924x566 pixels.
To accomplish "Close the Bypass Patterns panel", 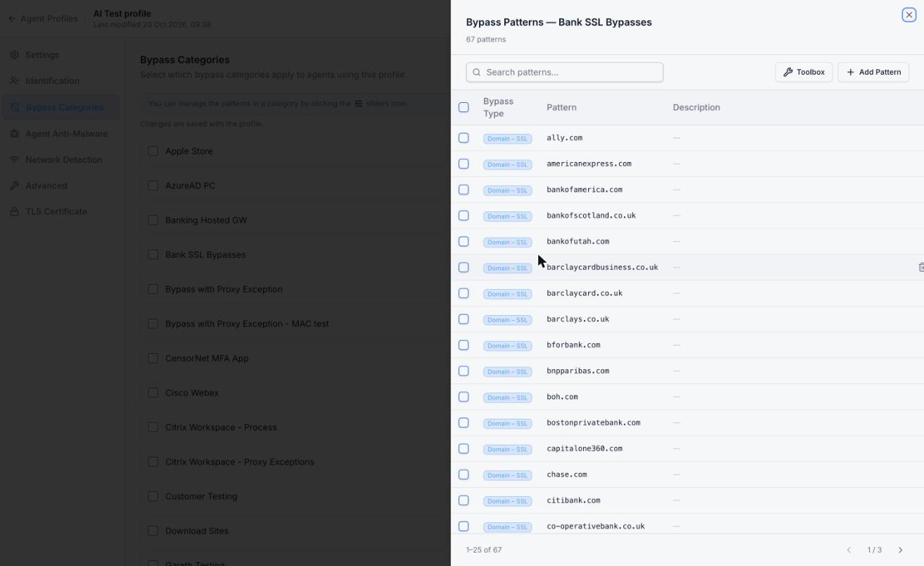I will click(909, 15).
